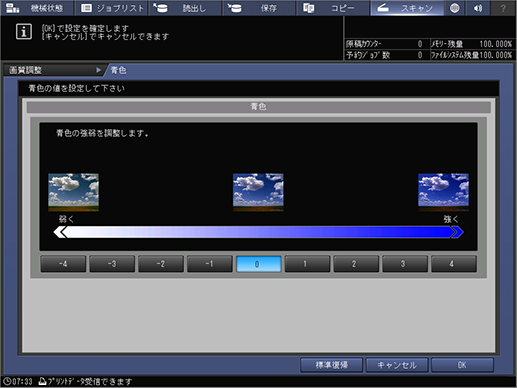Click the weak-blue sky sample thumbnail
The image size is (517, 388).
coord(74,192)
